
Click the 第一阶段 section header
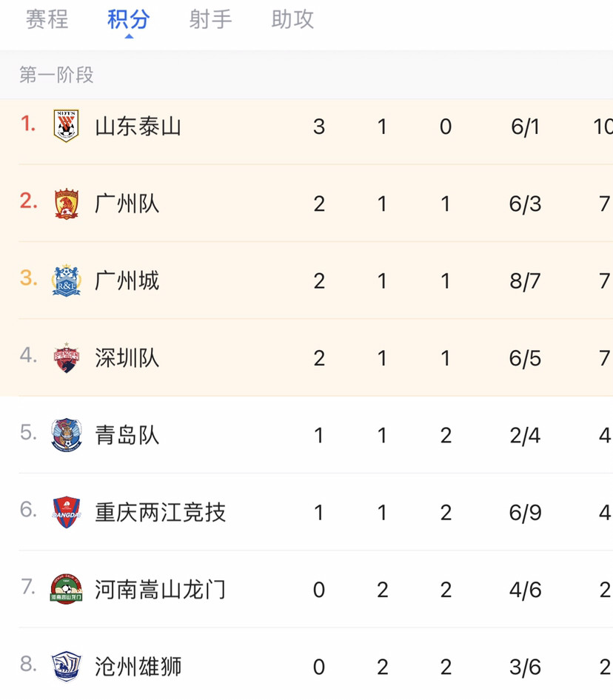(x=56, y=75)
